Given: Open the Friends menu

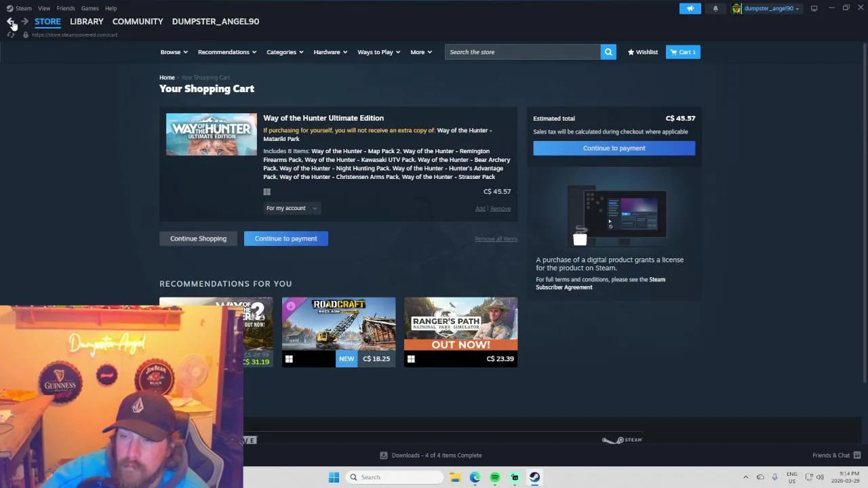Looking at the screenshot, I should (x=66, y=8).
